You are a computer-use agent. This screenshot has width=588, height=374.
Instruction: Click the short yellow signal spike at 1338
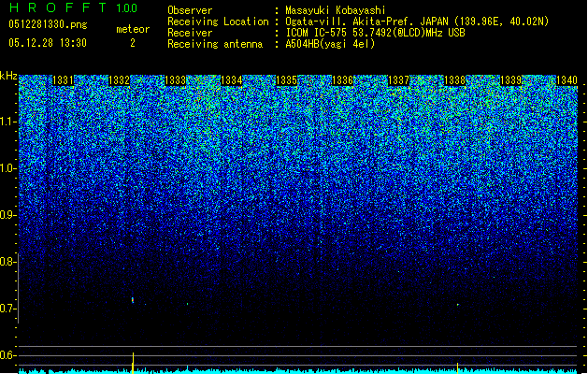click(x=457, y=368)
